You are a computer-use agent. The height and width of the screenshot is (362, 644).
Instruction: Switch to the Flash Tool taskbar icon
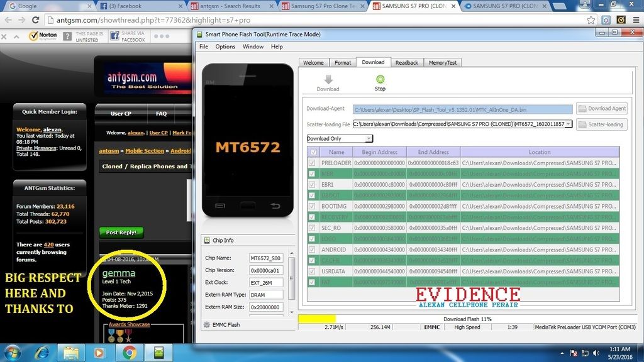click(159, 353)
